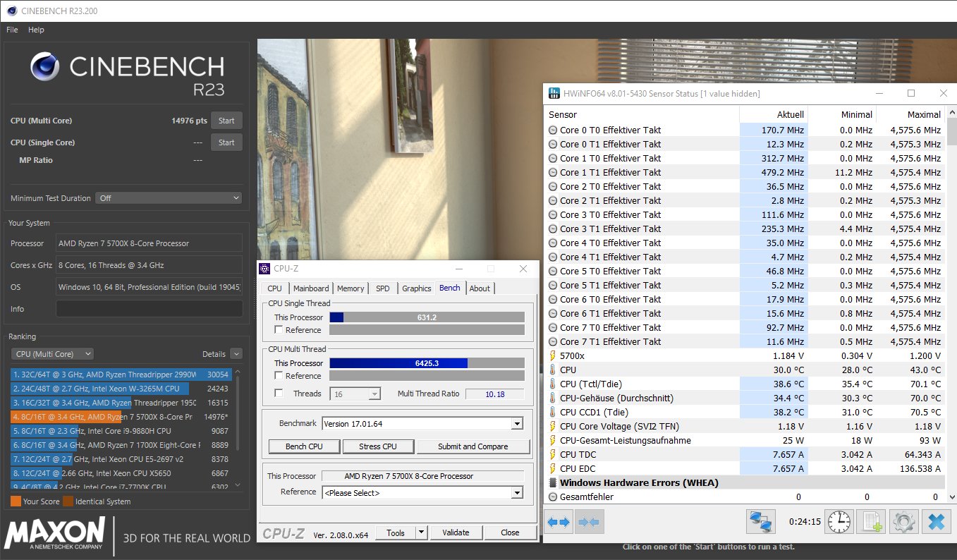
Task: Switch to the SPD tab in CPU-Z
Action: click(382, 288)
